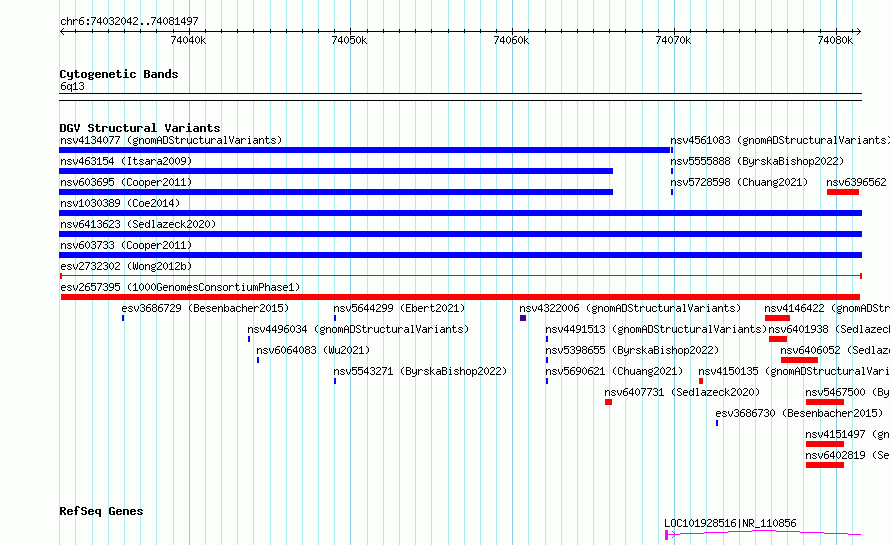This screenshot has height=545, width=890.
Task: Click the red bar under nsv6406052
Action: (799, 360)
